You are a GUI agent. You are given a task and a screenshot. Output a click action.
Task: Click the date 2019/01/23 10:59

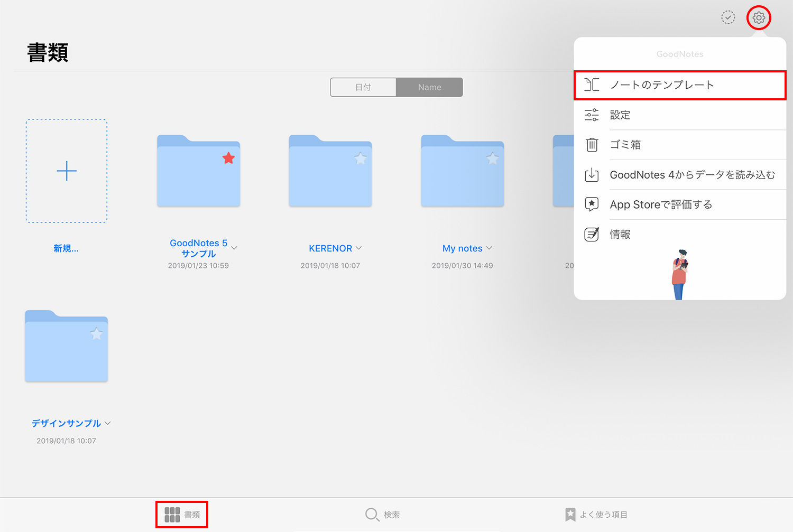pos(198,266)
